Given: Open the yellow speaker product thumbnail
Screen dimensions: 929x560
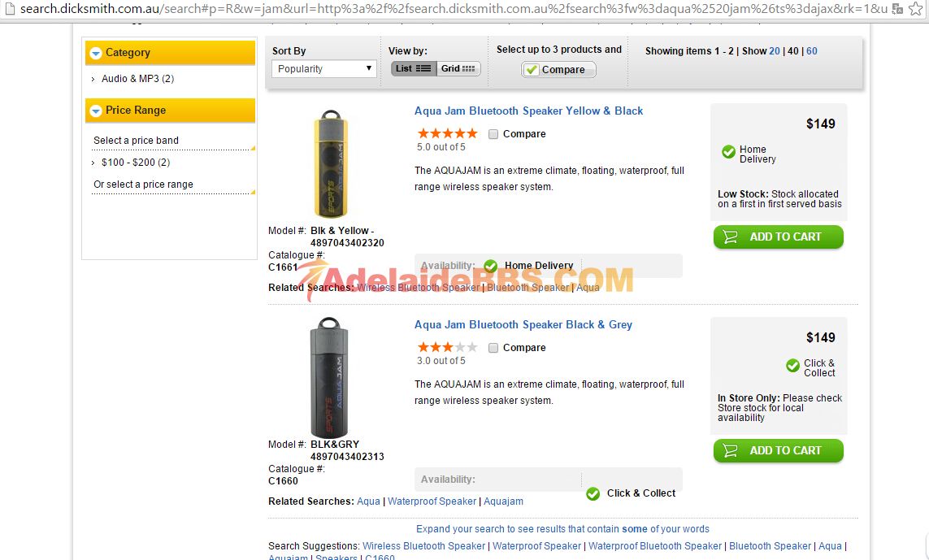Looking at the screenshot, I should pyautogui.click(x=330, y=164).
